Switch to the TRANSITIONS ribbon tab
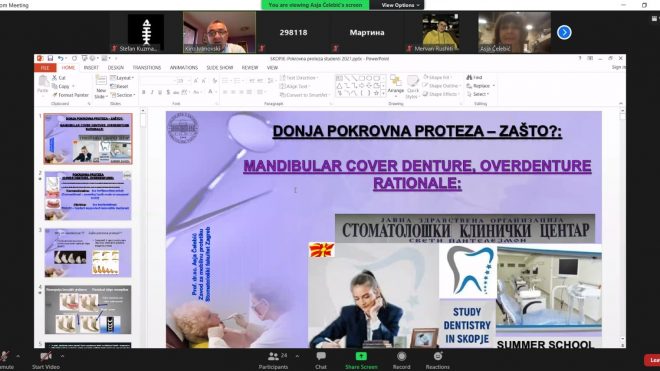Viewport: 660px width, 371px height. click(x=146, y=68)
